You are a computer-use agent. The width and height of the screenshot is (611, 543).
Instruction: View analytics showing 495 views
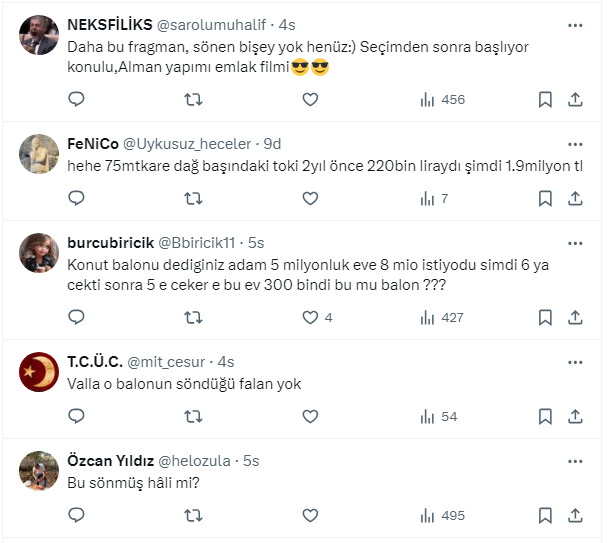442,516
